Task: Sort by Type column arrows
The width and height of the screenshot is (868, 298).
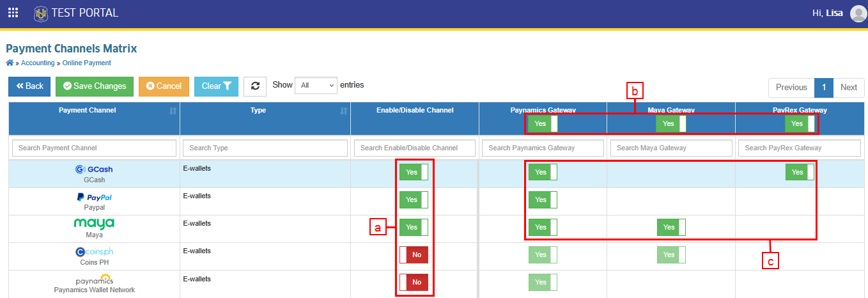Action: tap(344, 111)
